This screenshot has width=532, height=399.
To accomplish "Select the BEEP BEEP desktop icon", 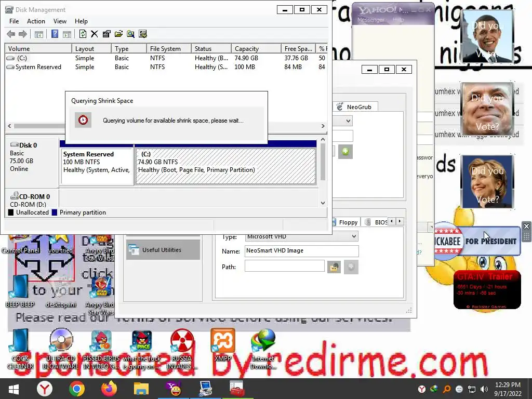I will pyautogui.click(x=20, y=291).
